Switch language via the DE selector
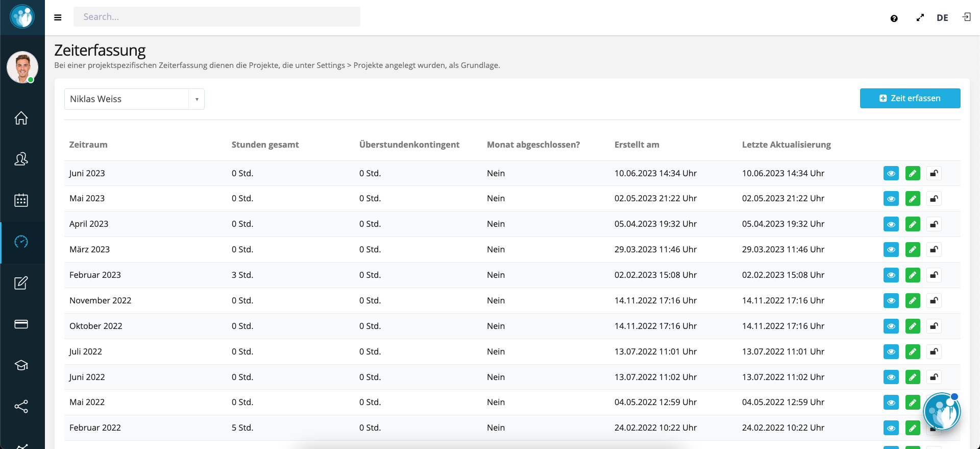The height and width of the screenshot is (449, 980). point(942,18)
